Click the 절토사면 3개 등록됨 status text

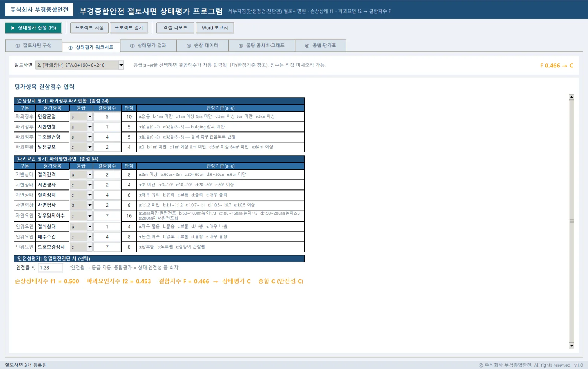(26, 365)
